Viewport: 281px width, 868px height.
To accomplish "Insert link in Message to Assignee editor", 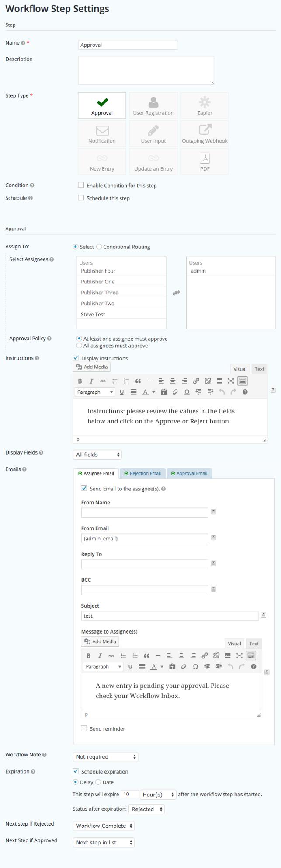I will pos(205,655).
